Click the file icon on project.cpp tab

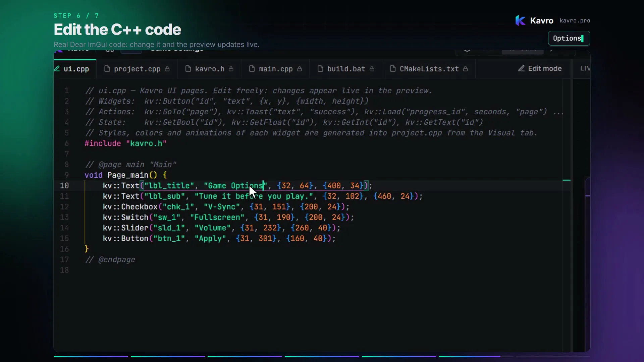click(x=107, y=69)
